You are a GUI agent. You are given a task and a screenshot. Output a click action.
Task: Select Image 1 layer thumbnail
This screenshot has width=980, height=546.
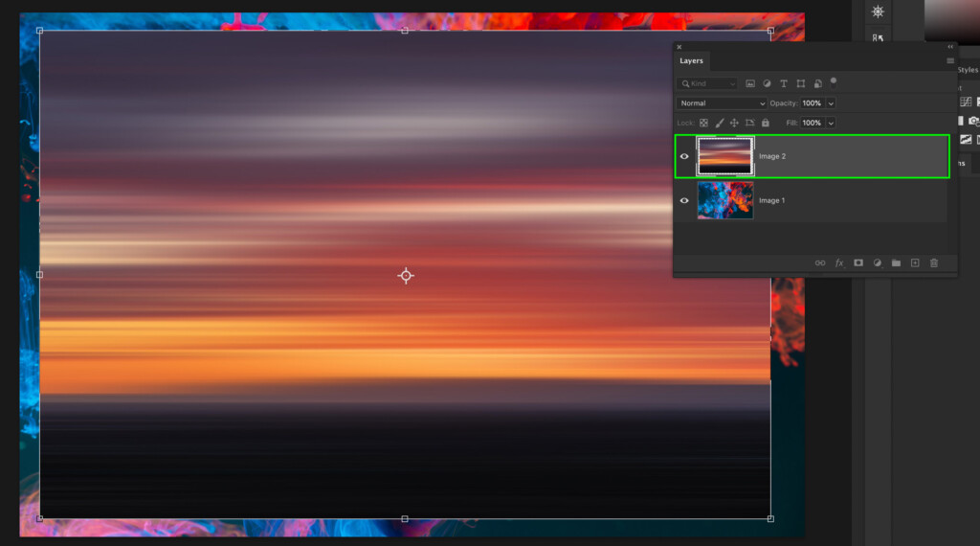pyautogui.click(x=725, y=200)
